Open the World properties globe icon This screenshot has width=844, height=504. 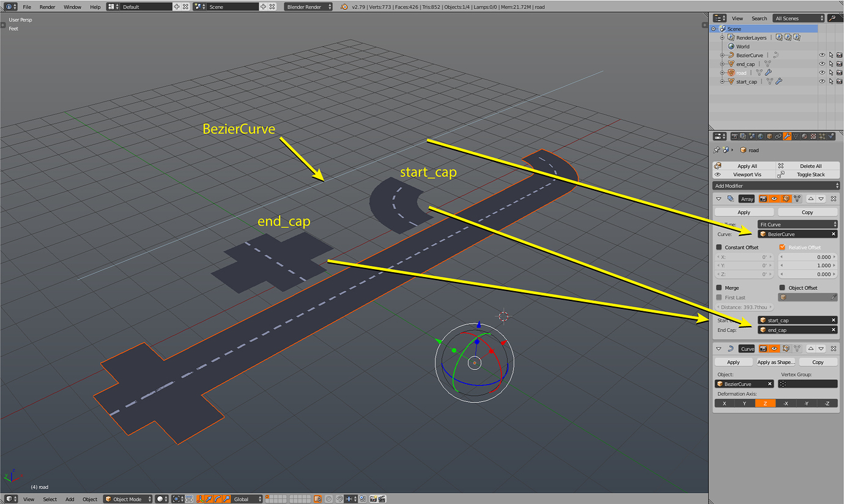(x=761, y=136)
